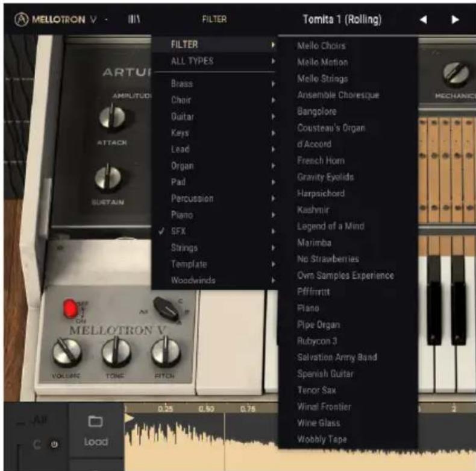
Task: Open the Woodwinds category
Action: click(215, 280)
